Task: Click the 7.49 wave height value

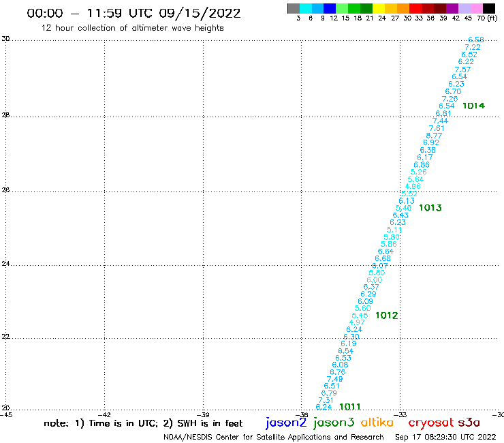Action: [334, 380]
